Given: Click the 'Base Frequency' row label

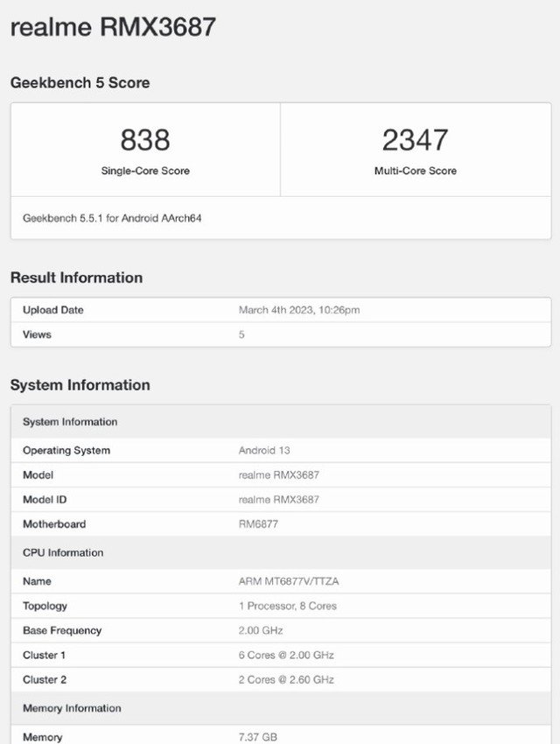Looking at the screenshot, I should [x=62, y=630].
